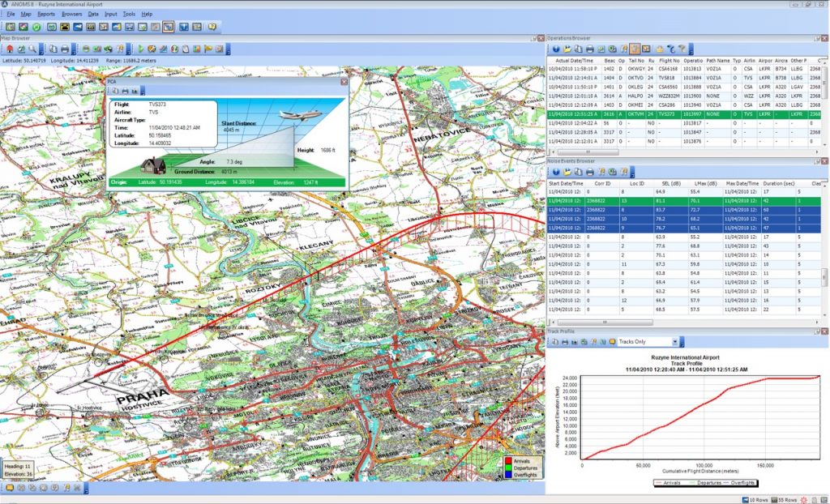The width and height of the screenshot is (830, 504).
Task: Click the save icon in the PCA window
Action: point(135,91)
